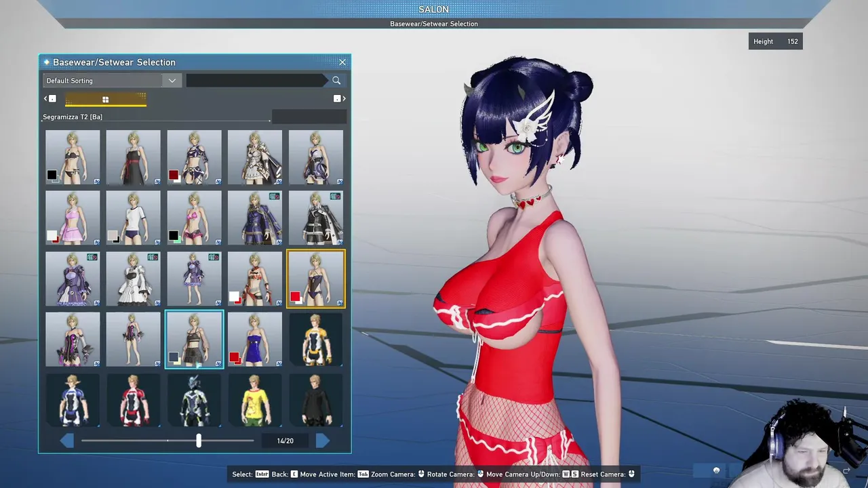
Task: Select the purple-black armored corset outfit
Action: click(x=73, y=339)
